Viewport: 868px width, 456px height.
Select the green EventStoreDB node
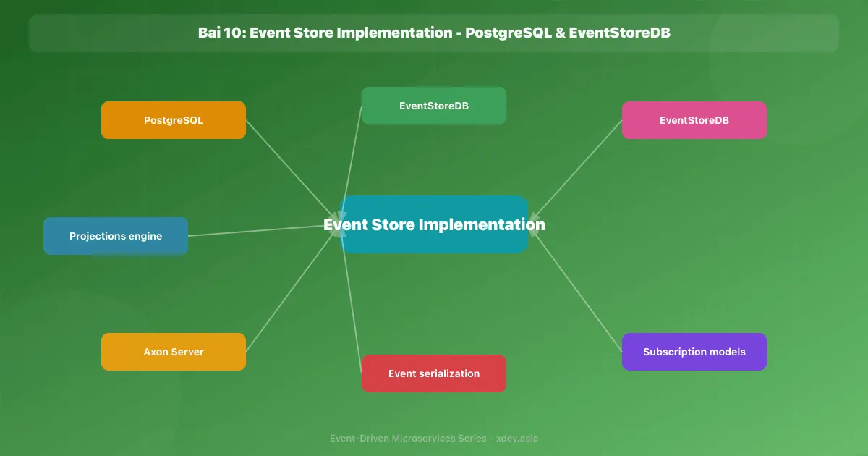434,106
